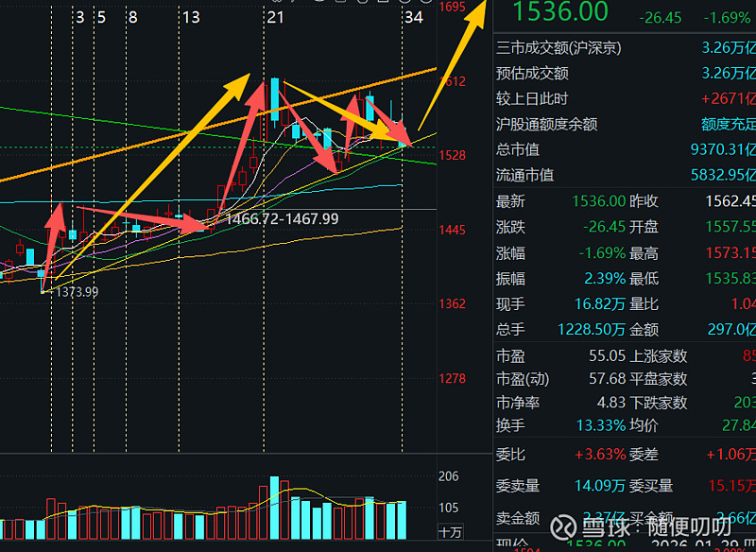Click the 流通市值 value 5832.95亿
This screenshot has width=756, height=552.
pos(723,175)
